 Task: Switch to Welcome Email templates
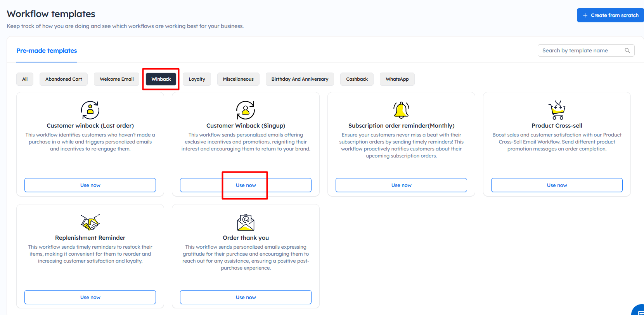point(116,79)
